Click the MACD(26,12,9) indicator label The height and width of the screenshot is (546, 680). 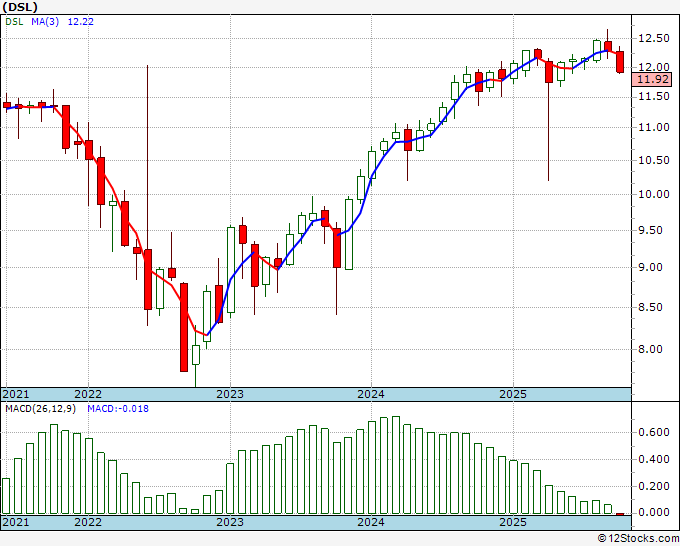[40, 409]
